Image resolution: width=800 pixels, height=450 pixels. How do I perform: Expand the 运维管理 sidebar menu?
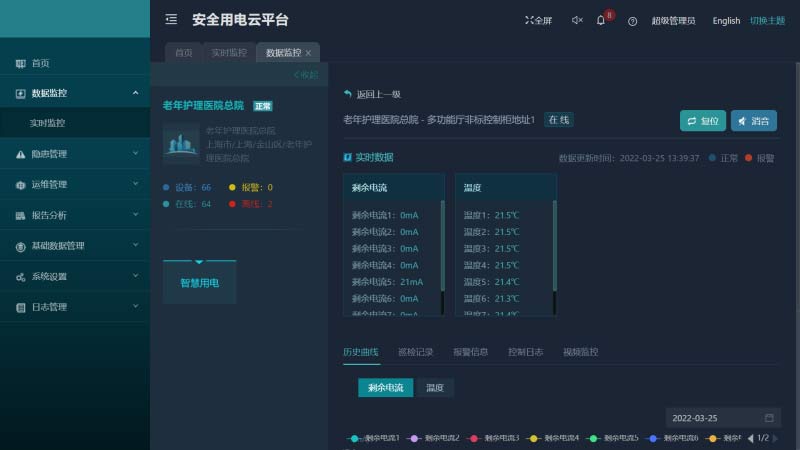[75, 184]
